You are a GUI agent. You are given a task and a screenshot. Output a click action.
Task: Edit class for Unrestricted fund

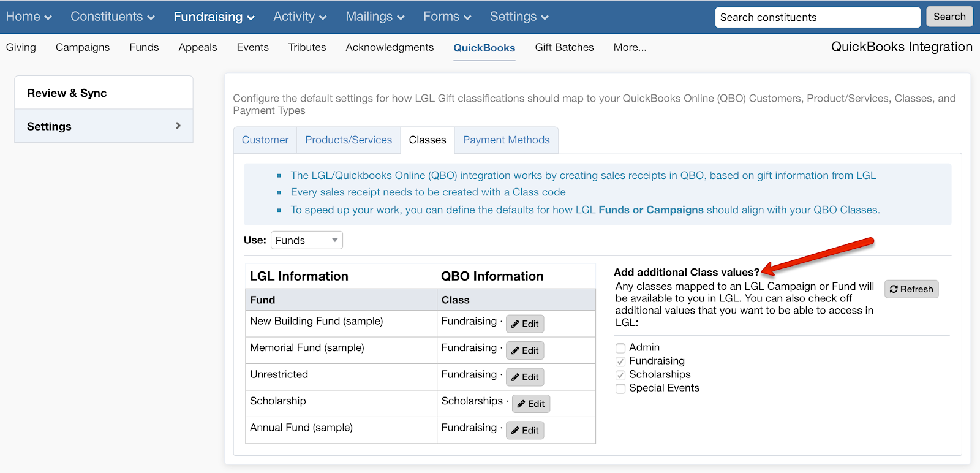(525, 377)
